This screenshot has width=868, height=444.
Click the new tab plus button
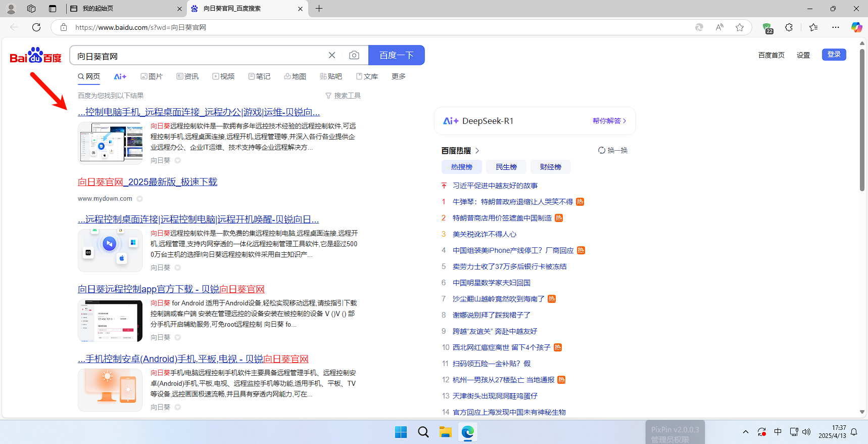click(319, 9)
